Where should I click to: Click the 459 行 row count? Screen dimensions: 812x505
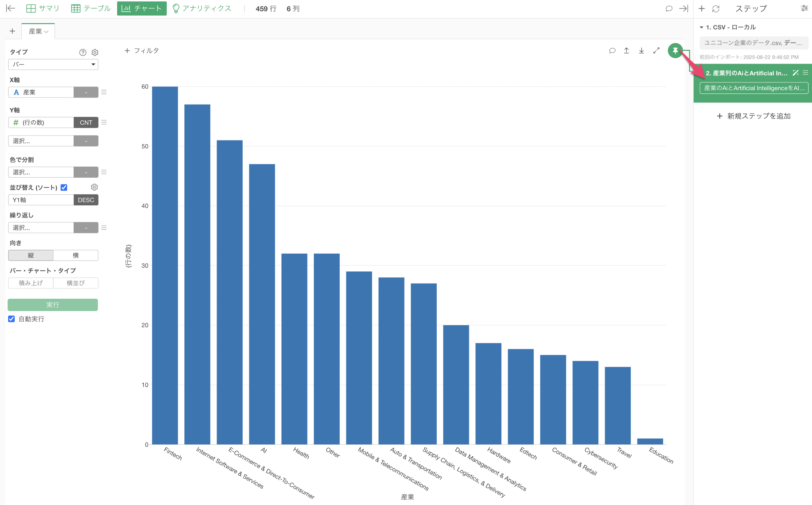click(266, 9)
